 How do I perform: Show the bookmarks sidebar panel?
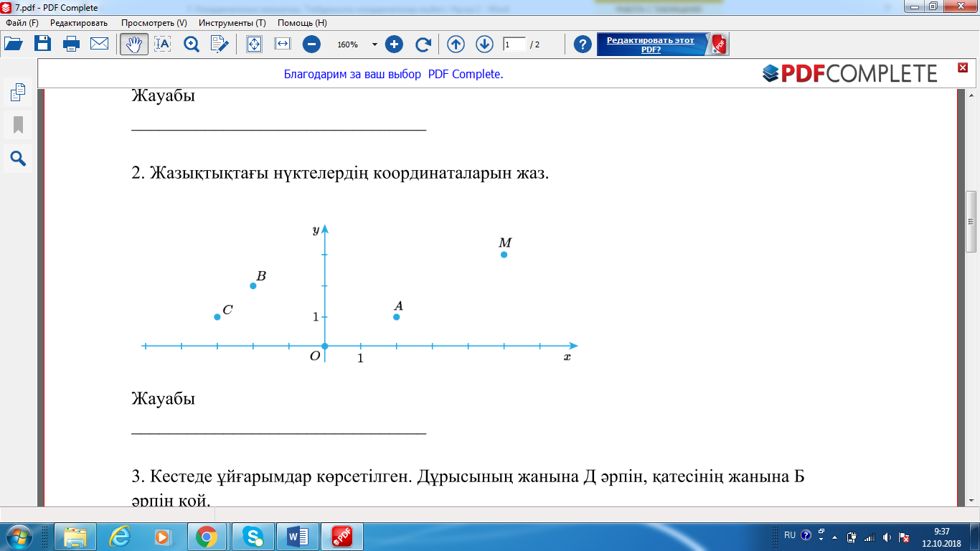[x=18, y=126]
